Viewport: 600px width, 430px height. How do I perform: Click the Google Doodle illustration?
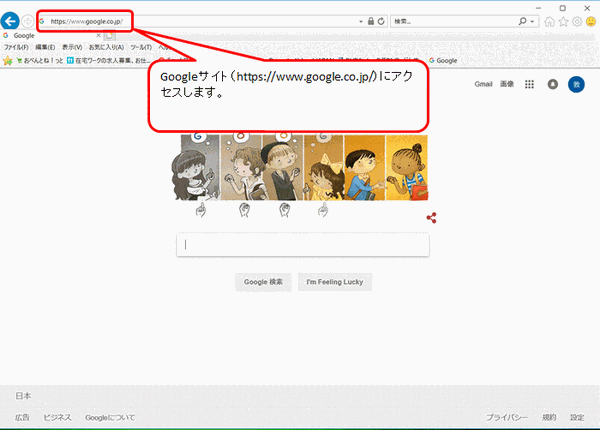point(300,167)
